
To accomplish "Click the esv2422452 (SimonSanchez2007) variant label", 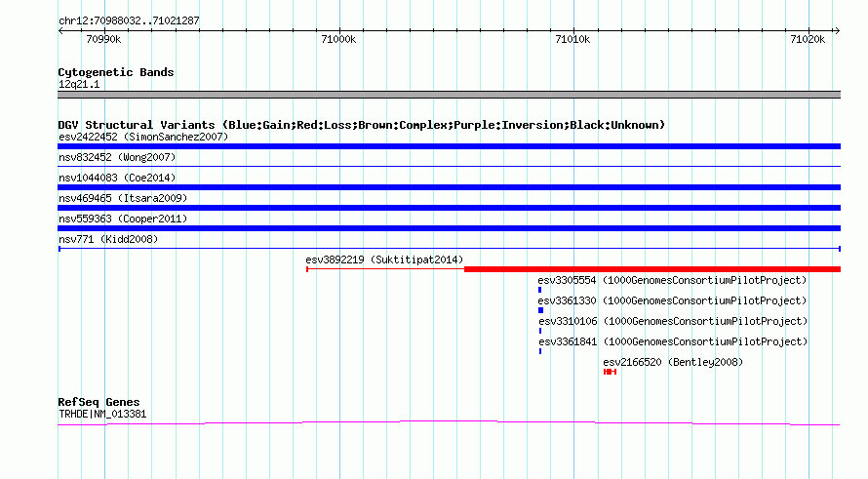I will [x=143, y=137].
